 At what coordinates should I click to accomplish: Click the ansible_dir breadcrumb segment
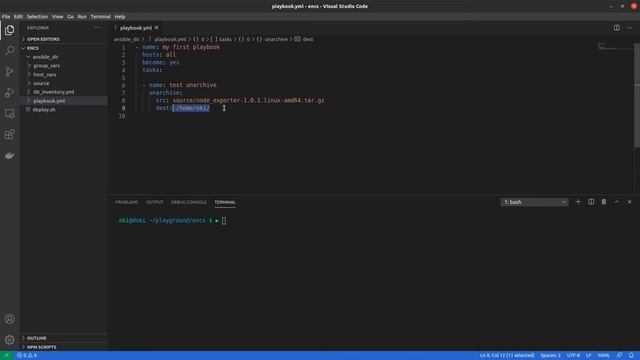[127, 40]
